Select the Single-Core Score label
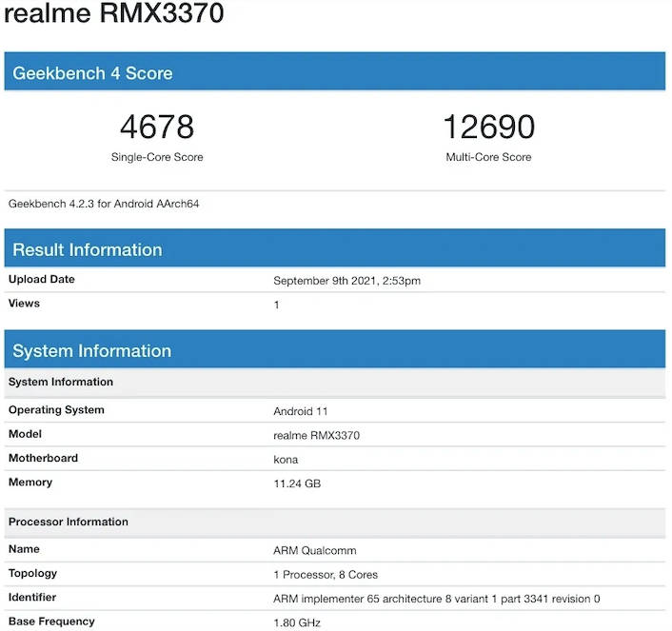 pyautogui.click(x=157, y=157)
